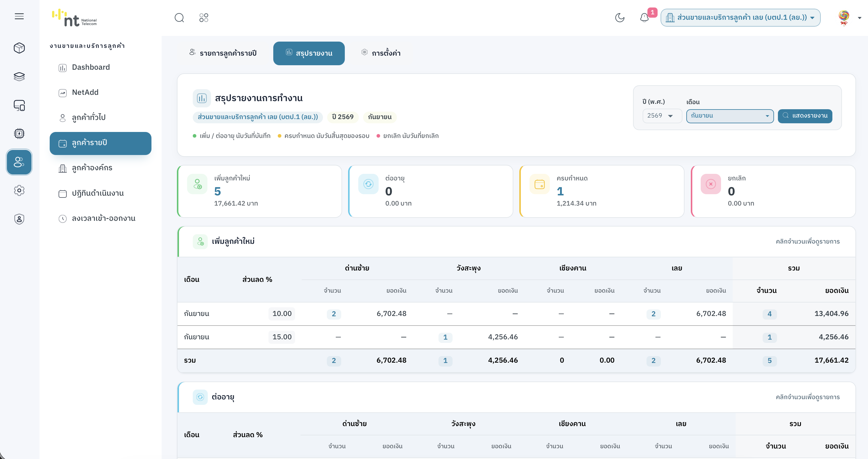
Task: Click the ต่ออายุ summary card refresh icon
Action: click(368, 184)
